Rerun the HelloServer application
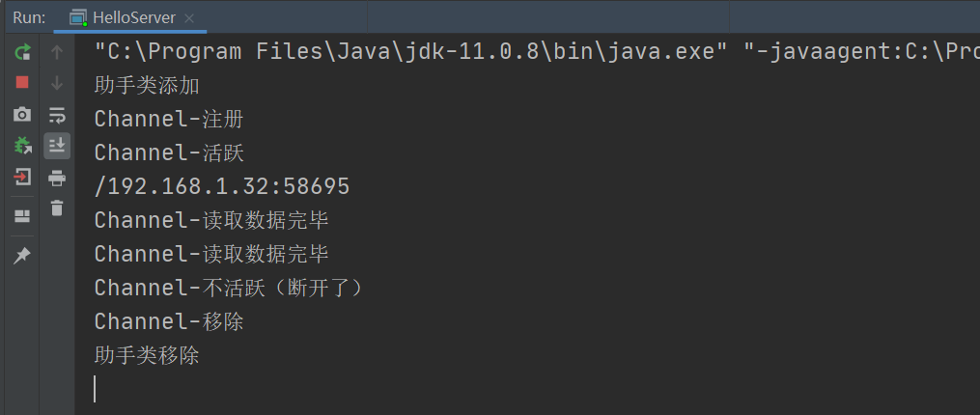Screen dimensions: 980x415 (x=21, y=52)
